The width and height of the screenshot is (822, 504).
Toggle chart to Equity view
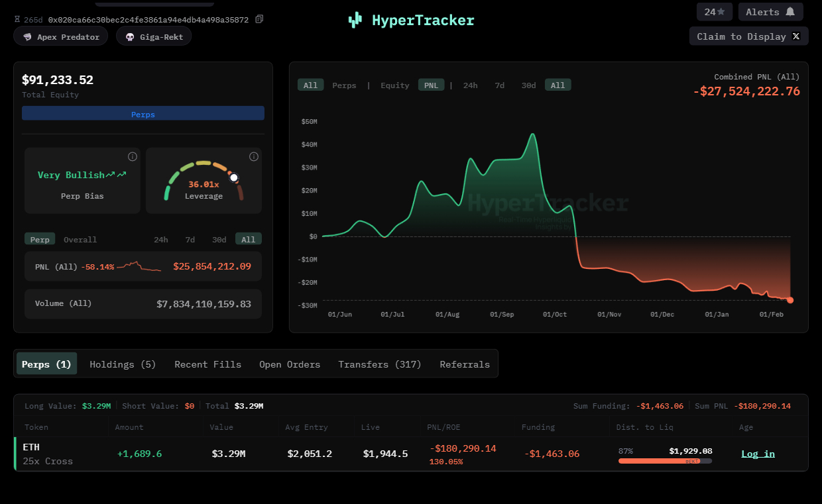click(x=394, y=85)
